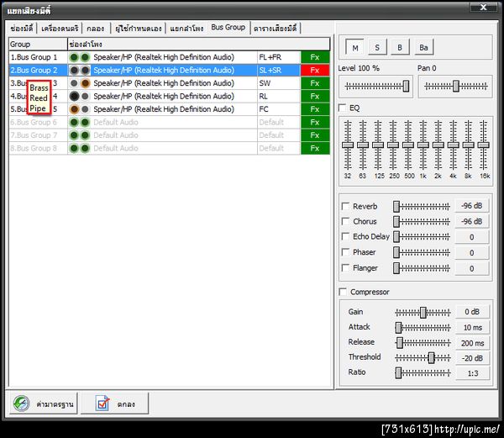Click the left grey speaker dot in SW row
The width and height of the screenshot is (504, 438).
74,83
